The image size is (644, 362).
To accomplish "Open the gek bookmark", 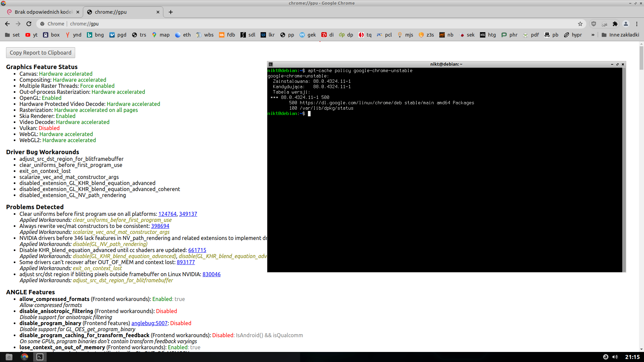I will click(x=308, y=35).
